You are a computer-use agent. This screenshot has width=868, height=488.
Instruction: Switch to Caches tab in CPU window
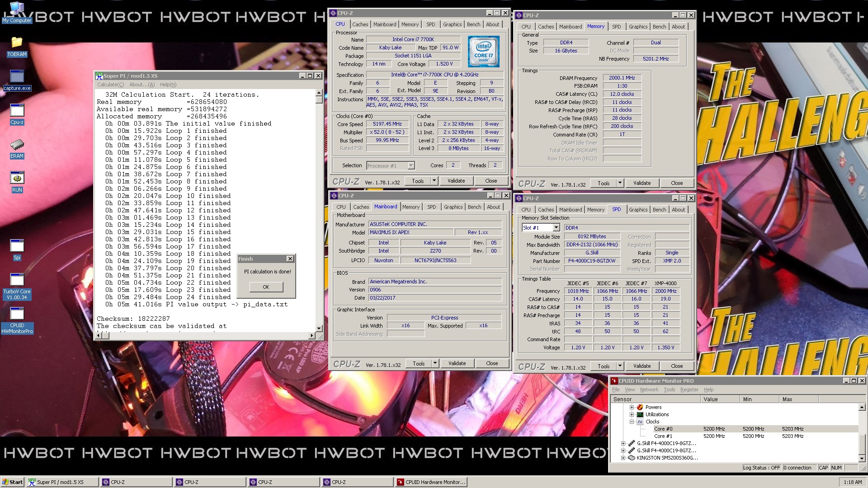360,24
